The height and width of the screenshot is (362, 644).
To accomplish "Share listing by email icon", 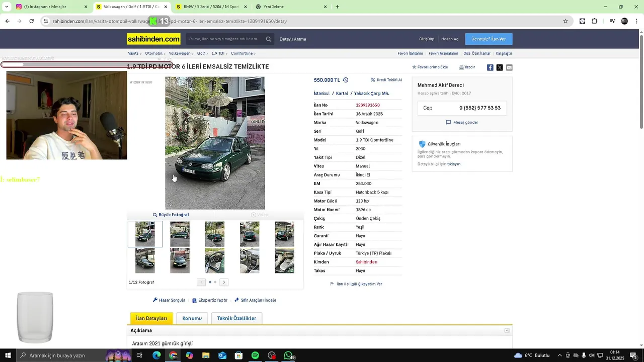I will 509,67.
